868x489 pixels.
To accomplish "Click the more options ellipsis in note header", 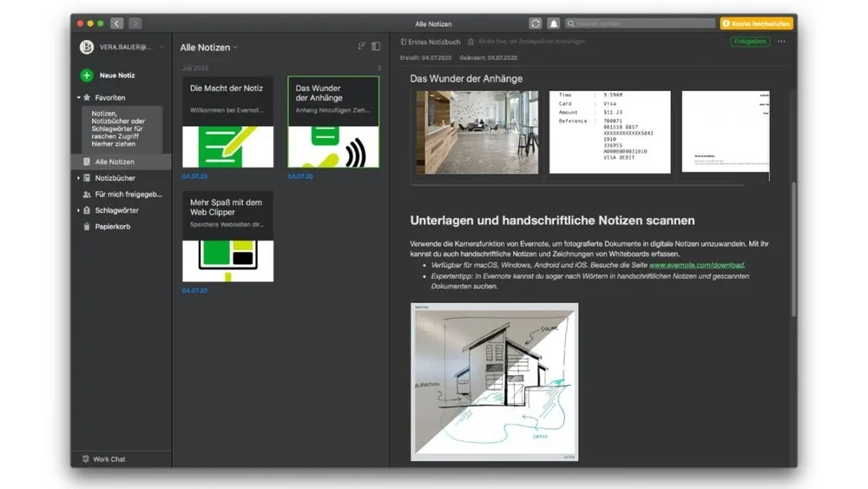I will coord(781,42).
